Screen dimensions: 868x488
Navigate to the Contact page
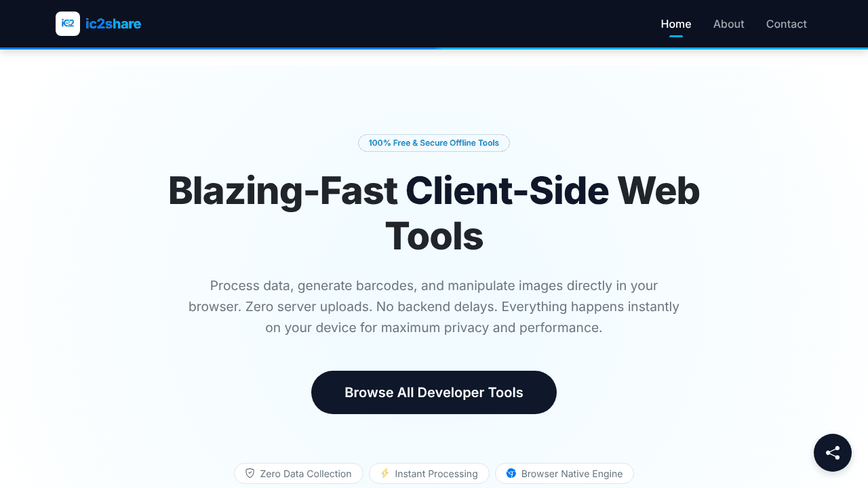(787, 24)
